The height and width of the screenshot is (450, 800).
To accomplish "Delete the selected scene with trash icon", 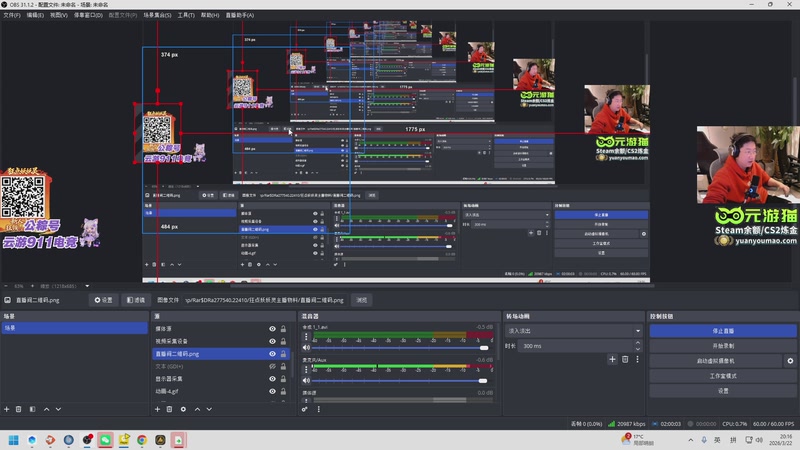I will [x=18, y=409].
